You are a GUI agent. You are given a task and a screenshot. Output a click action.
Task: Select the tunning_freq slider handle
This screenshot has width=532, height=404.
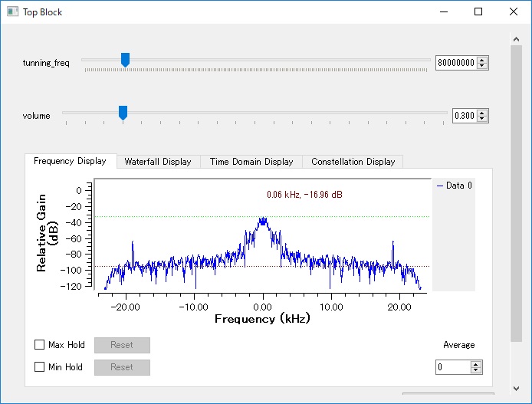pos(125,60)
